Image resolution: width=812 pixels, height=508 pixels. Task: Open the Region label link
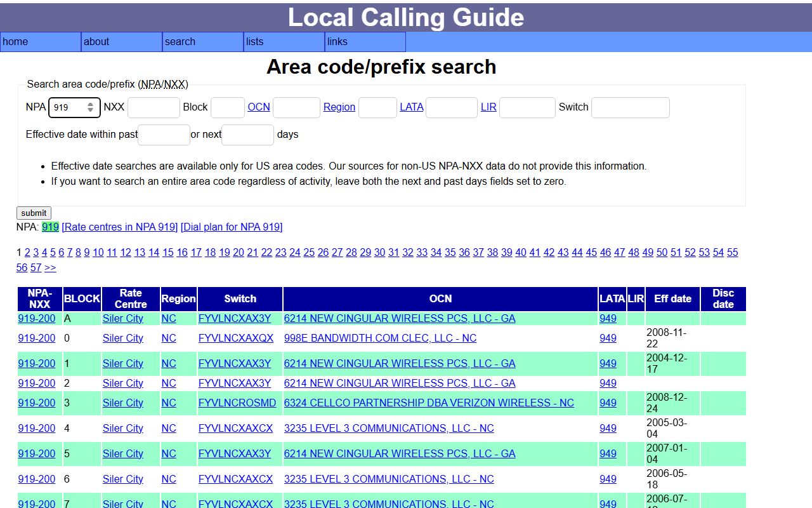click(339, 107)
